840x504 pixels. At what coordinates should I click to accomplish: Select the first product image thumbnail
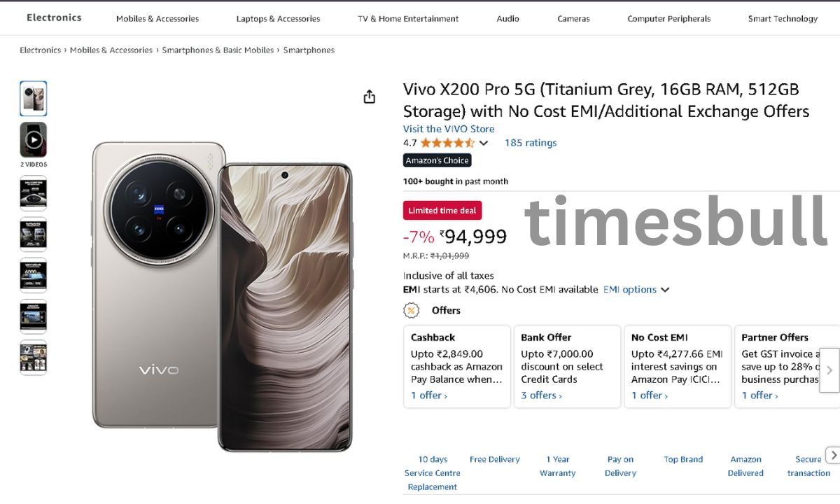tap(33, 99)
